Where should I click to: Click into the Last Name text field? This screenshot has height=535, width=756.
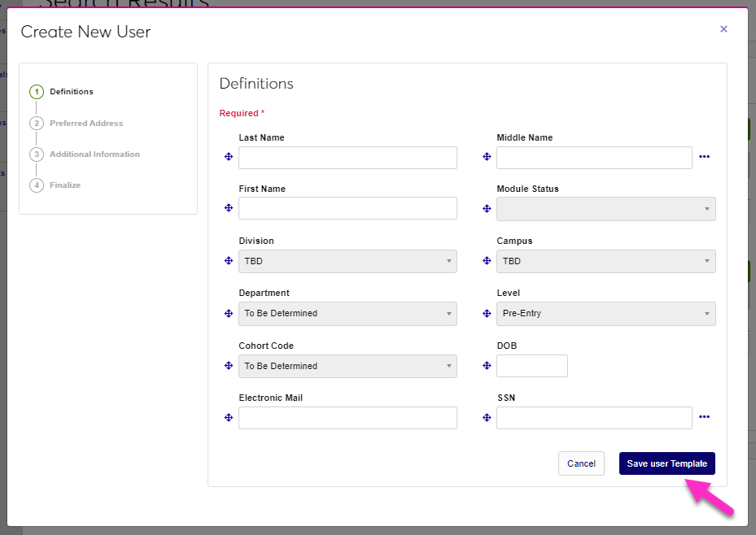(347, 158)
